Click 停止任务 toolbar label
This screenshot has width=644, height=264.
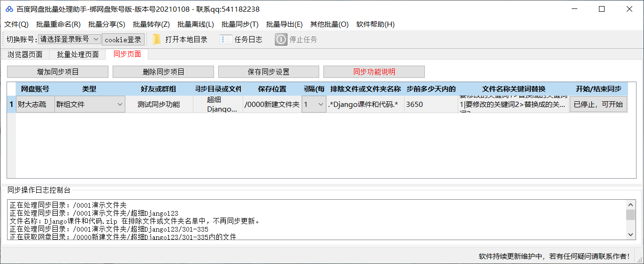(x=303, y=39)
